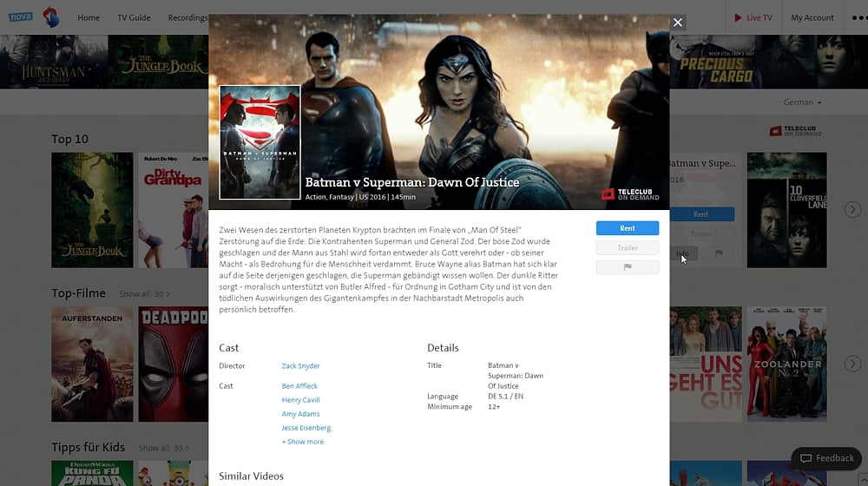The width and height of the screenshot is (868, 486).
Task: Start Live TV playback
Action: 753,17
